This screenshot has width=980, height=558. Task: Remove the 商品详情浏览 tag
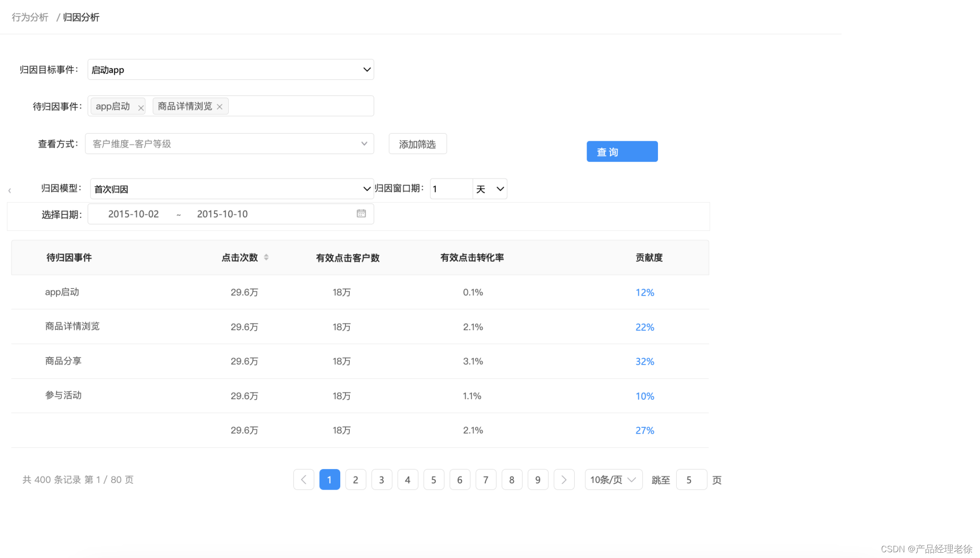pos(220,107)
